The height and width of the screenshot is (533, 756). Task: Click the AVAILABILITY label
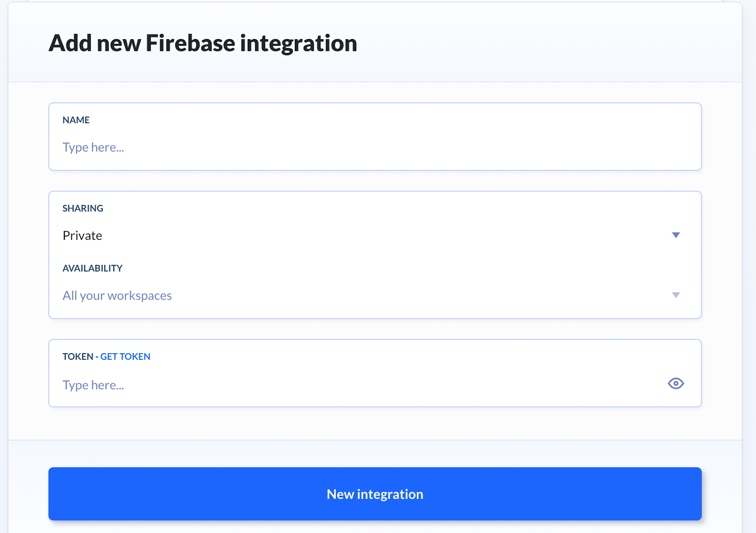click(x=93, y=268)
